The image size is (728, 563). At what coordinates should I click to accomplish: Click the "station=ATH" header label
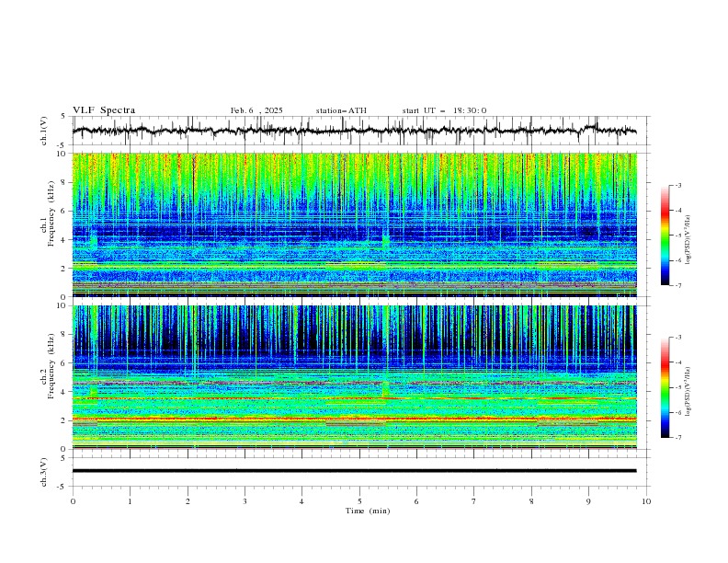coord(341,110)
